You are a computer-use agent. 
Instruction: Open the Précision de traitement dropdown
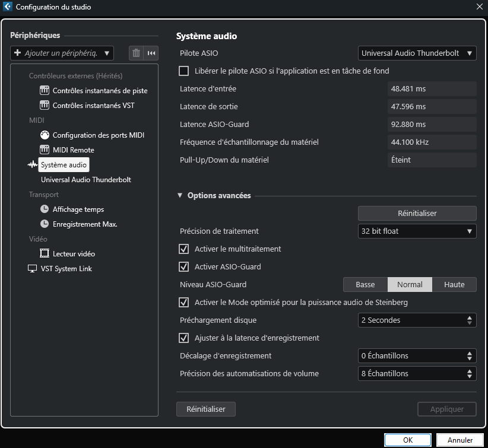coord(417,231)
